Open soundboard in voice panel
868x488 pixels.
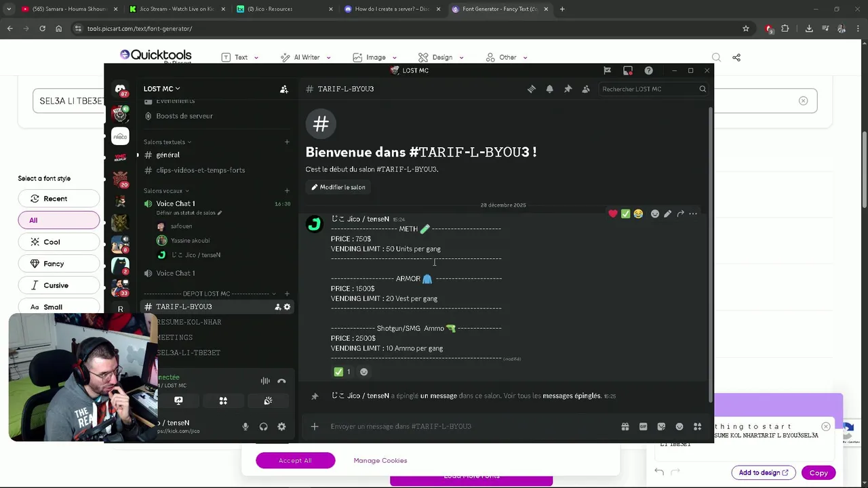[x=268, y=401]
